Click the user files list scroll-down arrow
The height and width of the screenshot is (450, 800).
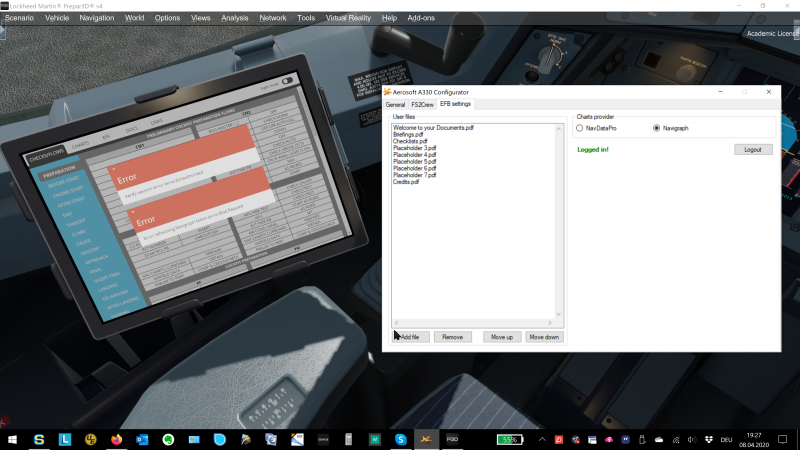tap(559, 314)
